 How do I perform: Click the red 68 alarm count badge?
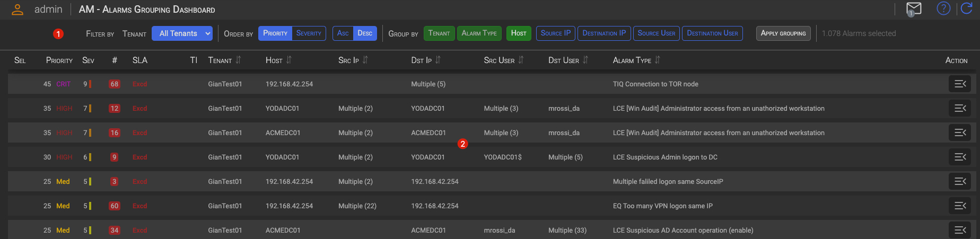[115, 84]
